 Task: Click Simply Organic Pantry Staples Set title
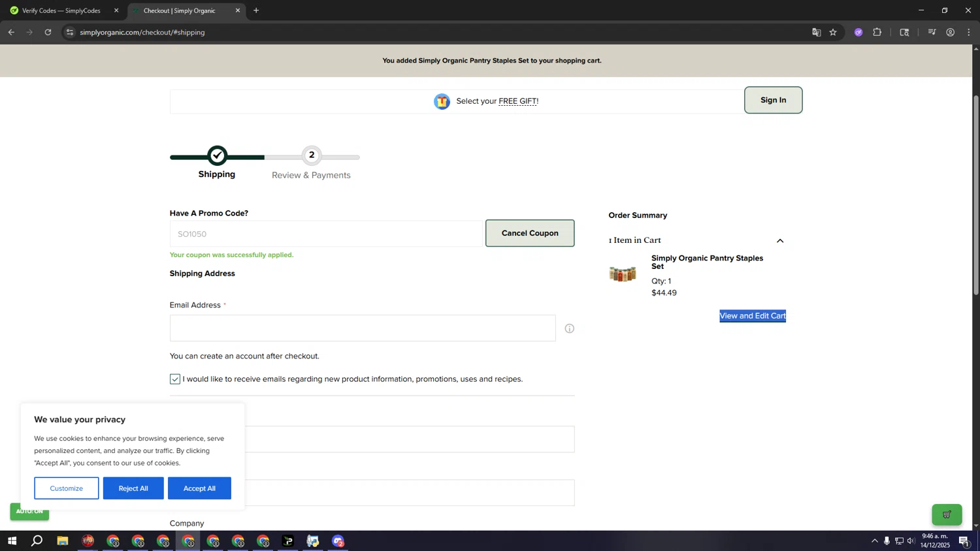(x=708, y=262)
